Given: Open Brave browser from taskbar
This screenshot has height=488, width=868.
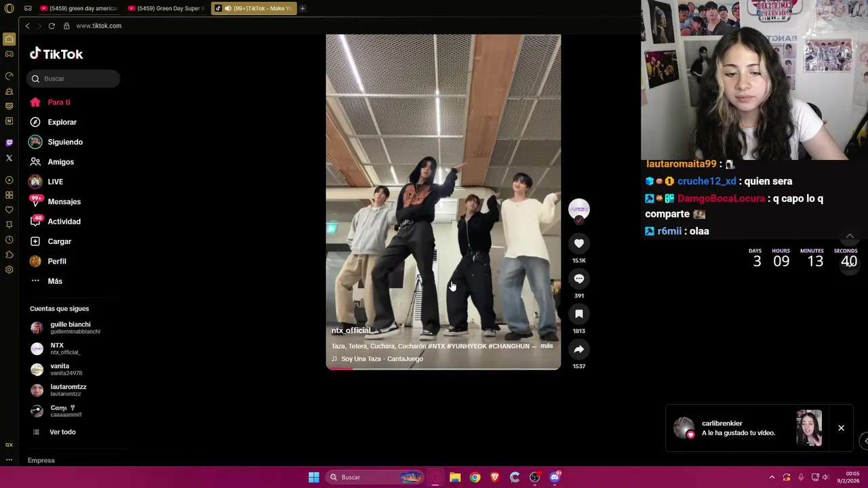Looking at the screenshot, I should tap(494, 477).
